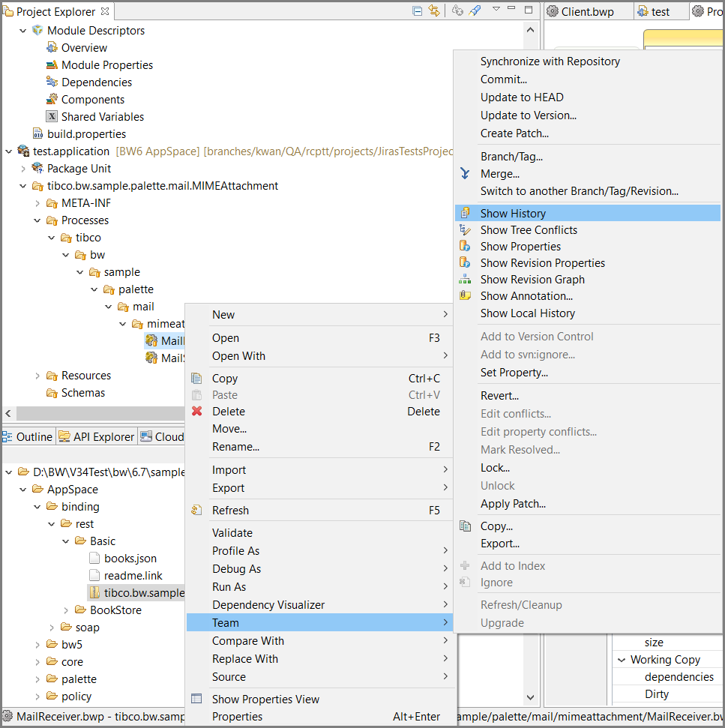Switch to the test editor tab
The image size is (725, 728).
click(x=660, y=11)
